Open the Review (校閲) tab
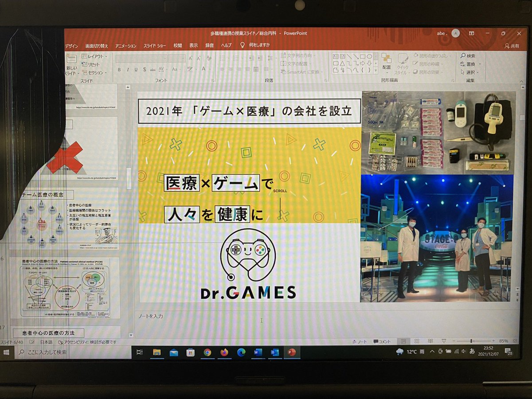 coord(177,46)
